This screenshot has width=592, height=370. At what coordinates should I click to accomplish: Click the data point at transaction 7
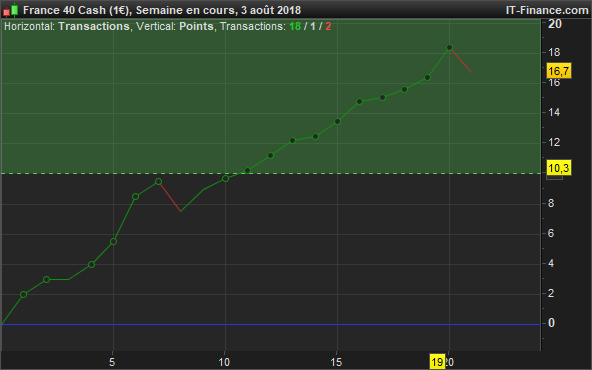159,182
